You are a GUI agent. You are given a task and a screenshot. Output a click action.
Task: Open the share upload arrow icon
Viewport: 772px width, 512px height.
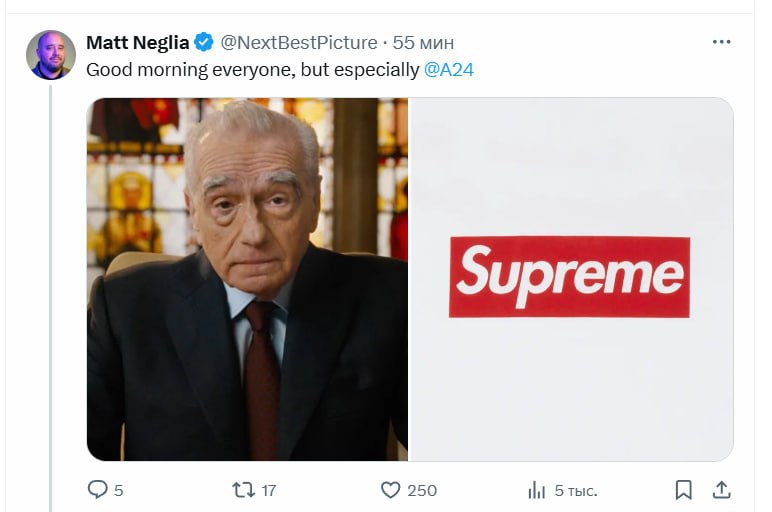click(721, 490)
